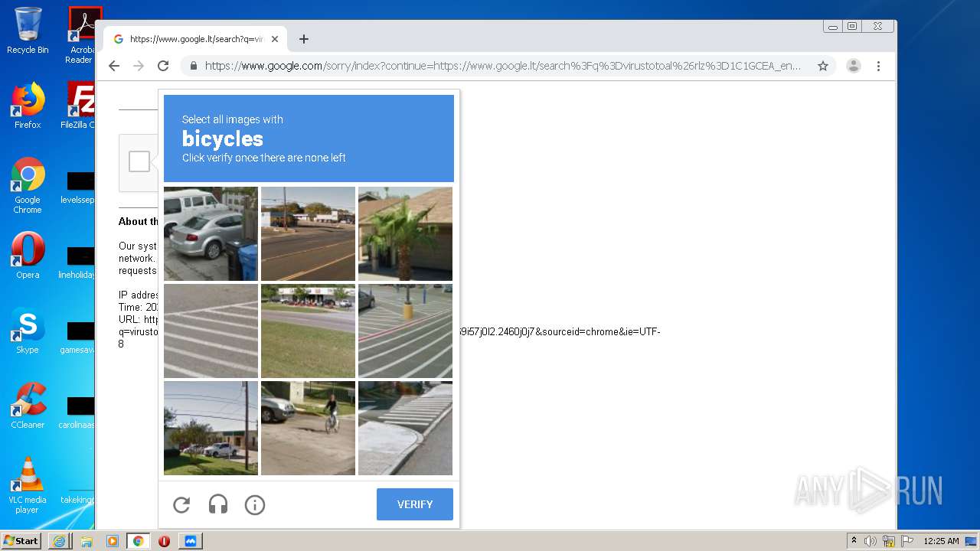
Task: Switch to the audio challenge headphones icon
Action: coord(218,504)
